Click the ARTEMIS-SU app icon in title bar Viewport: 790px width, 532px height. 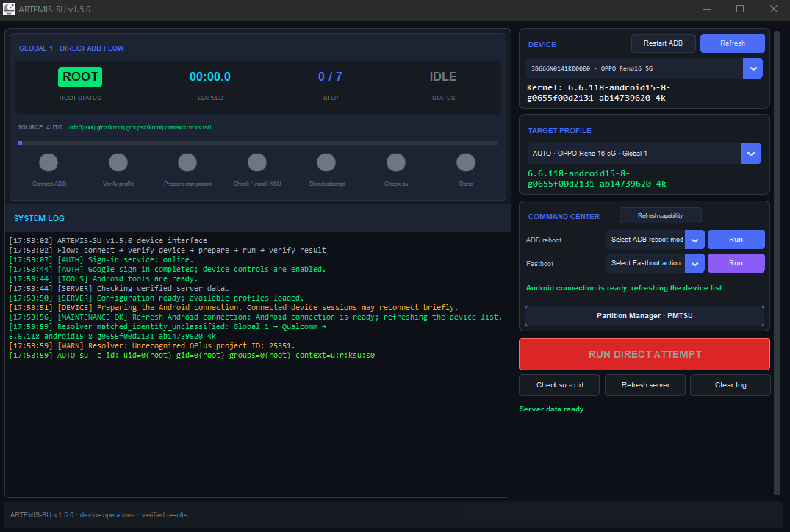(9, 9)
